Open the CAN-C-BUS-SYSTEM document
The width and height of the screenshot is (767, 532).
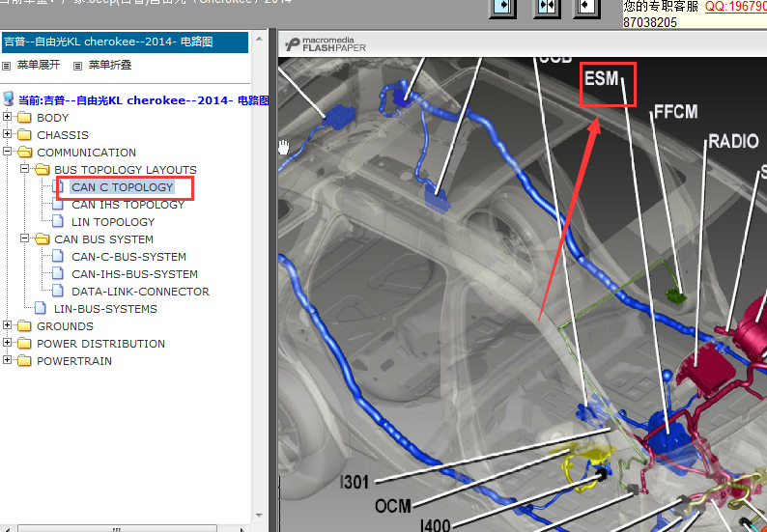[128, 257]
